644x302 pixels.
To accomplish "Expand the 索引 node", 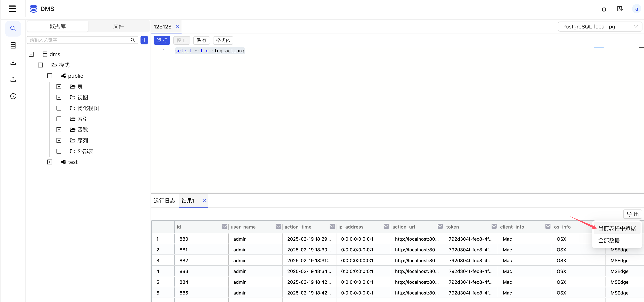I will tap(59, 119).
